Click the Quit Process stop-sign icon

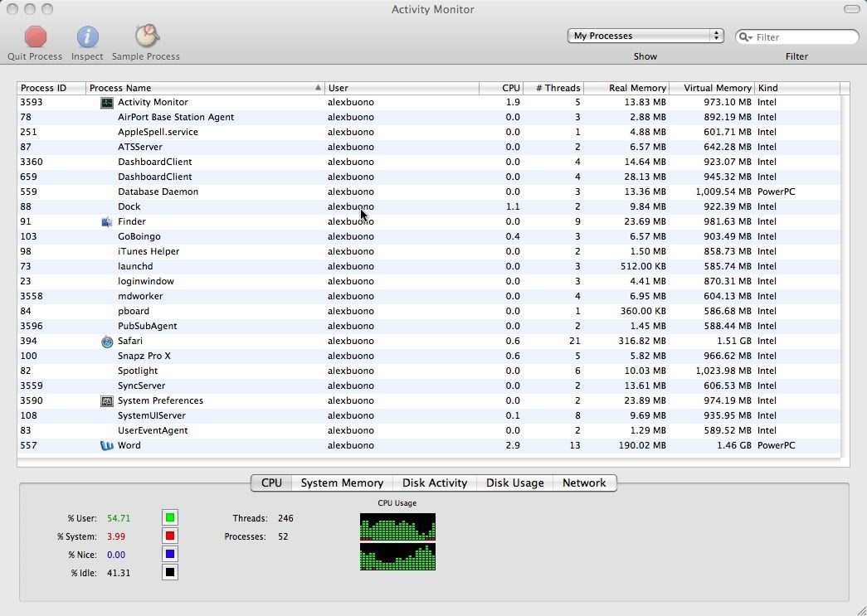(36, 36)
